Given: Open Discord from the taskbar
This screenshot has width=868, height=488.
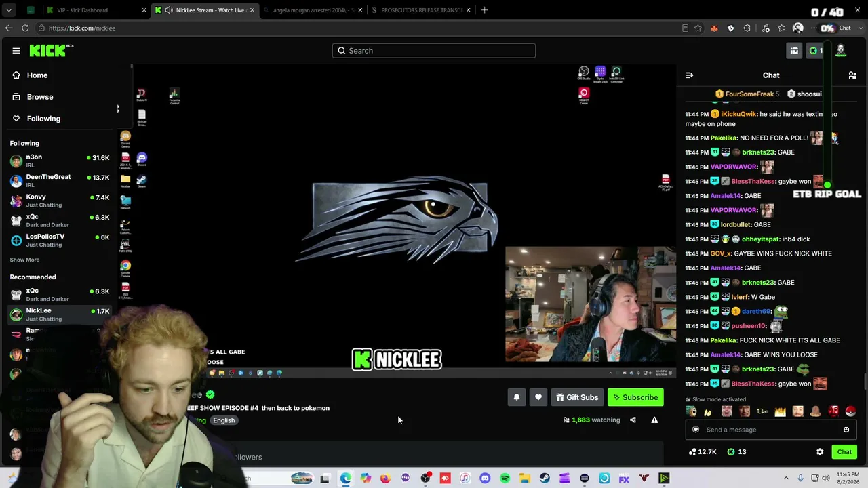Looking at the screenshot, I should click(485, 479).
